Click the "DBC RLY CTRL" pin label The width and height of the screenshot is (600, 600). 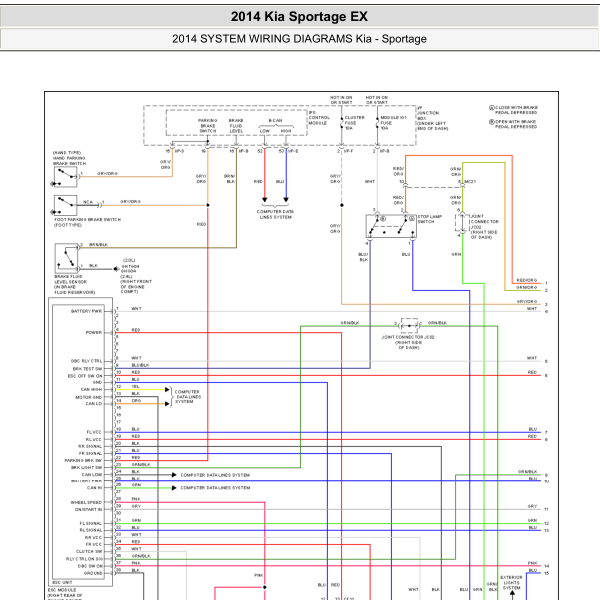coord(86,361)
